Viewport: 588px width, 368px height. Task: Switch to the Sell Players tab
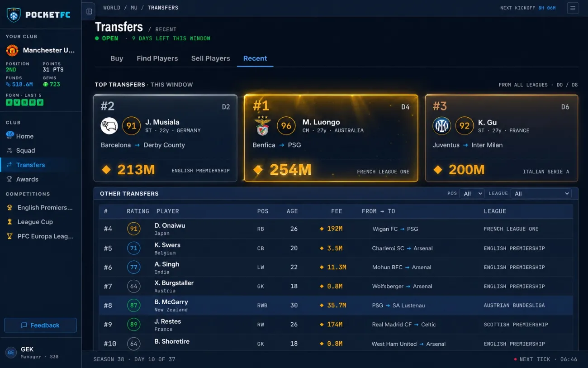click(x=211, y=58)
